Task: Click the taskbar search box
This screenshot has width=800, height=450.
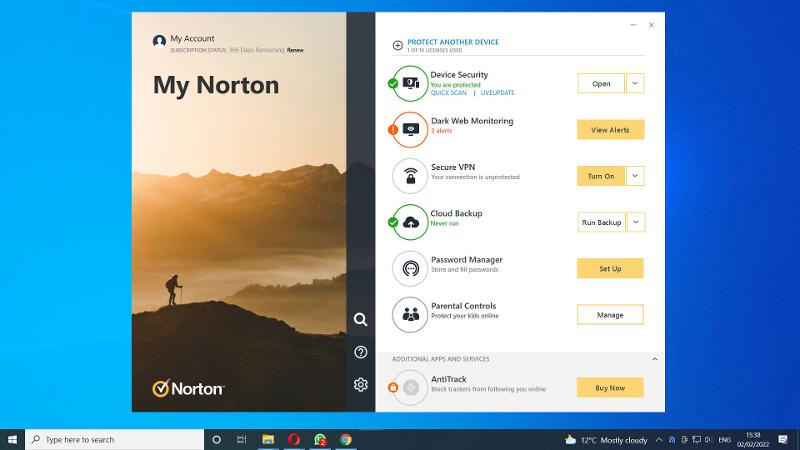Action: pos(114,439)
